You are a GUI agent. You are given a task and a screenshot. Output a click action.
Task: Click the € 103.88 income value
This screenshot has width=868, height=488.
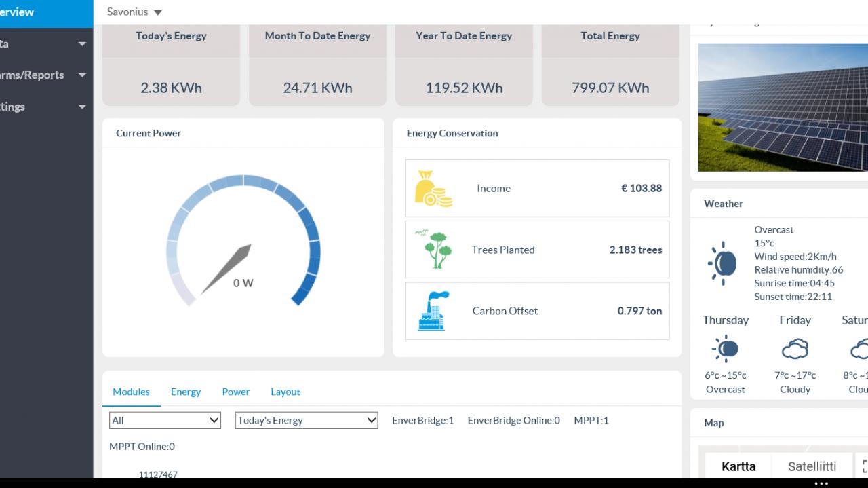pyautogui.click(x=642, y=188)
